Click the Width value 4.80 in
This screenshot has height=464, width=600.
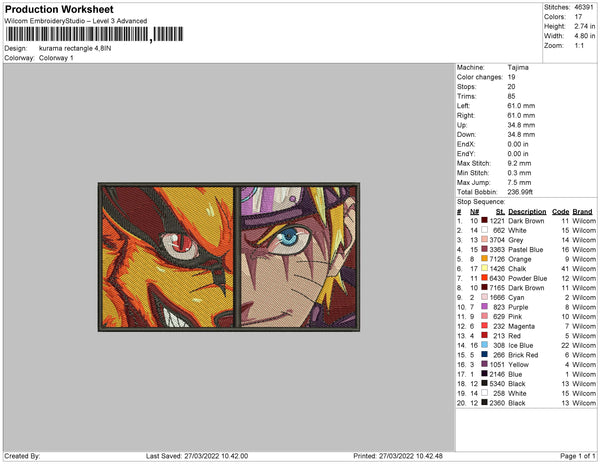pos(584,36)
